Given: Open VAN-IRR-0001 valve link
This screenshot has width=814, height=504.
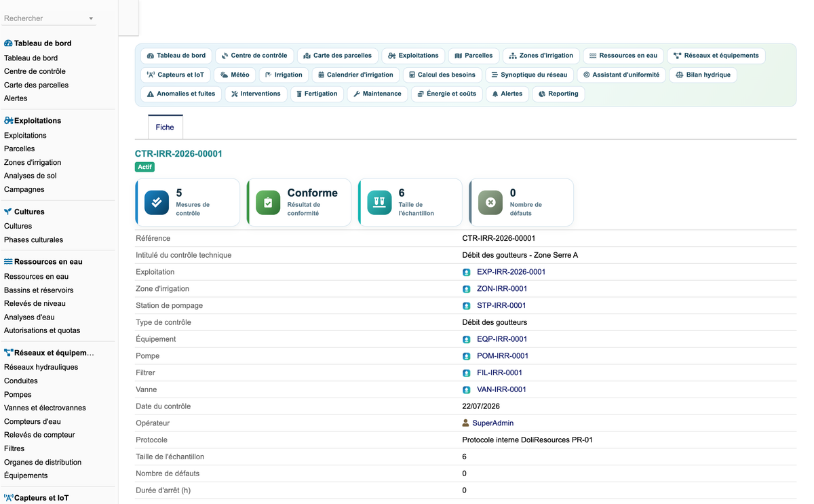Looking at the screenshot, I should (501, 390).
